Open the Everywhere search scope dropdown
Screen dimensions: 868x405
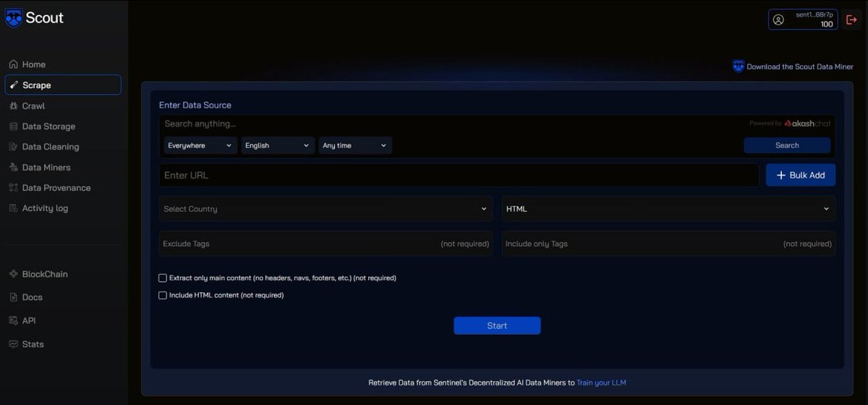pos(200,145)
